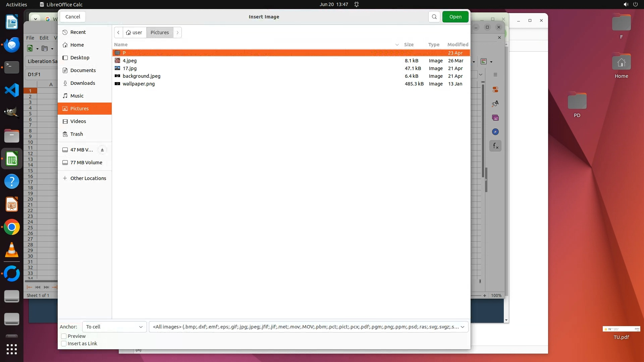The width and height of the screenshot is (644, 362).
Task: Click the search icon in the dialog header
Action: [434, 17]
